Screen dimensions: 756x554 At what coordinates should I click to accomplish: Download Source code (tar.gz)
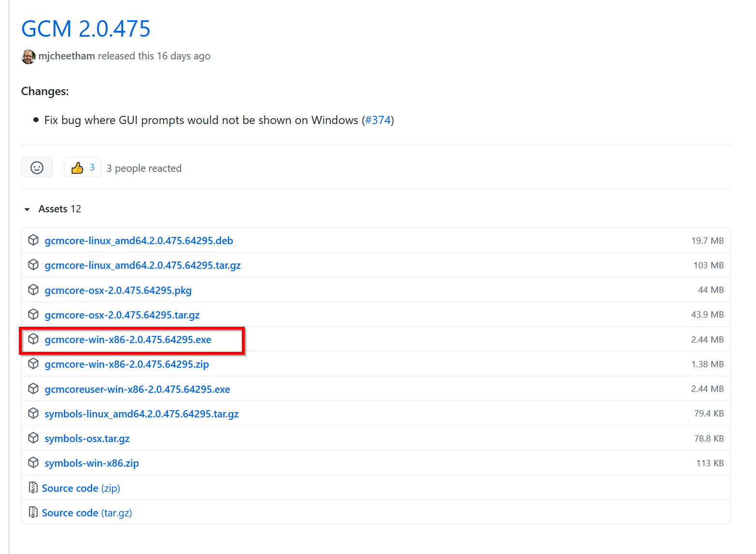[87, 513]
